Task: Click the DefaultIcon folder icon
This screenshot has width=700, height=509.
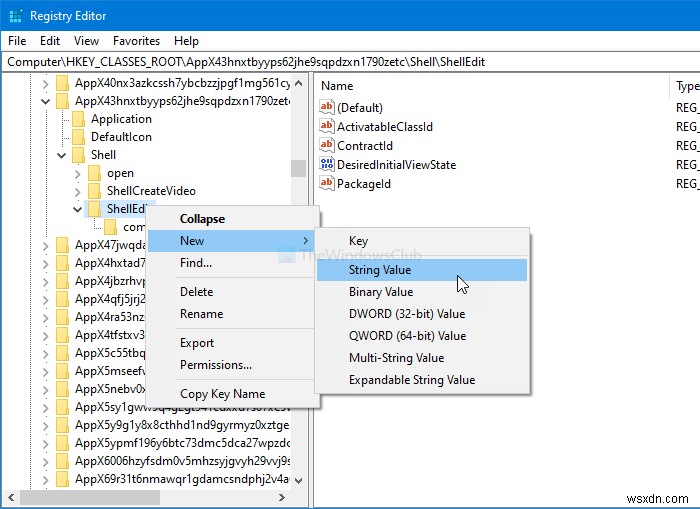Action: point(78,137)
